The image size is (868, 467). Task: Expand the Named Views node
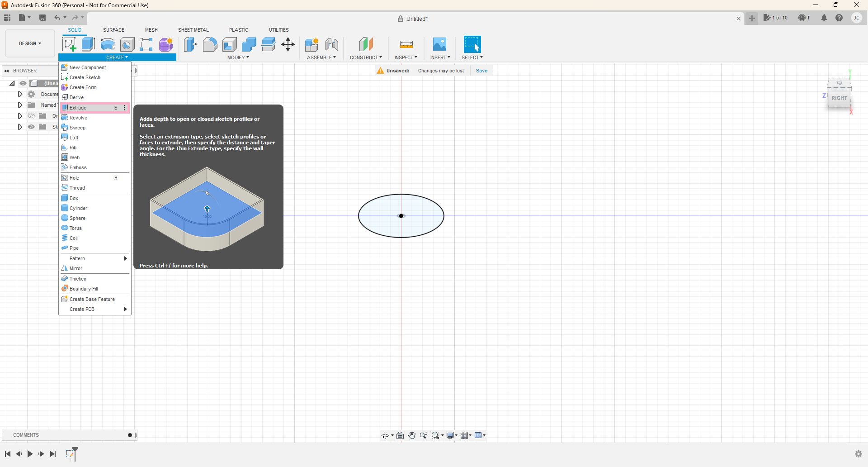20,105
